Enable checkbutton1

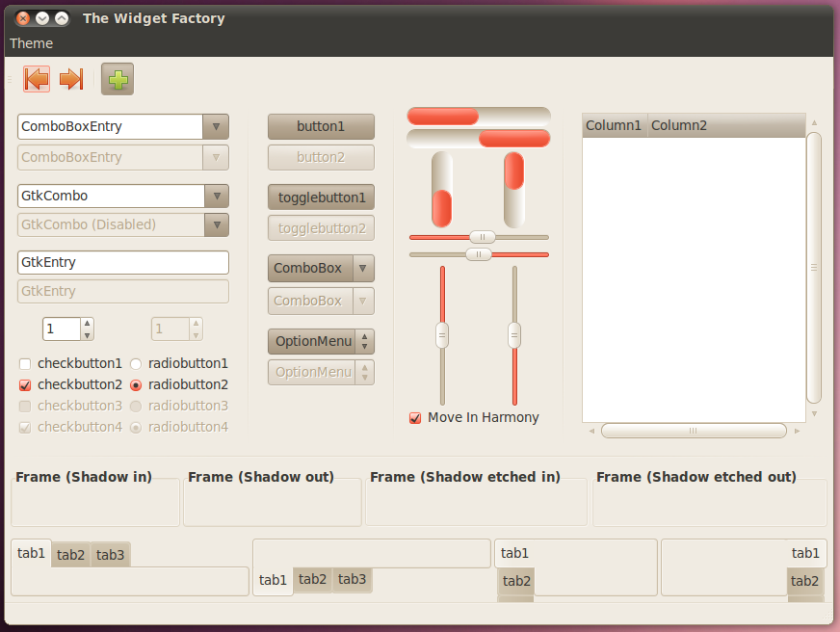pos(70,363)
